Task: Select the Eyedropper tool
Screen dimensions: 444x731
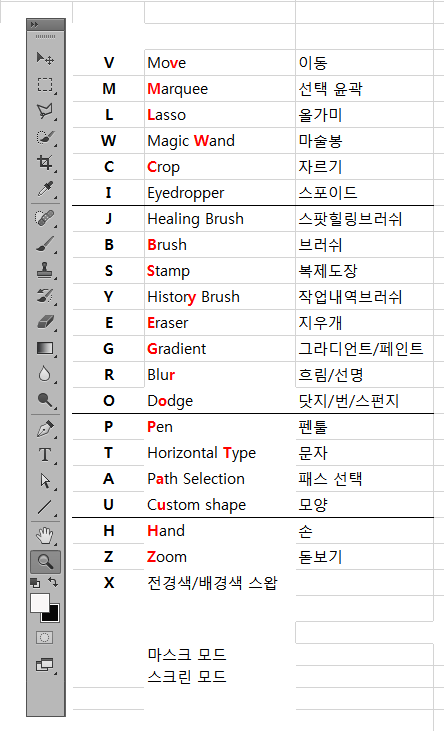Action: [45, 189]
